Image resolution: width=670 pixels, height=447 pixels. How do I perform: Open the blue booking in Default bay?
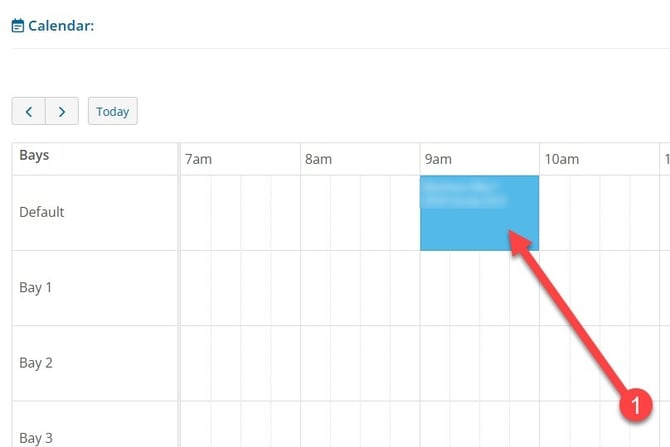pos(479,213)
